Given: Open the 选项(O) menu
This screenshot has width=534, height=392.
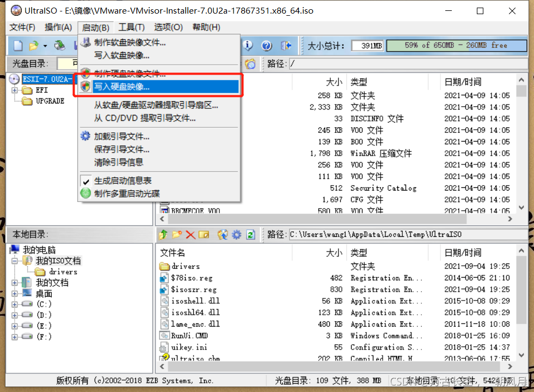Looking at the screenshot, I should [168, 27].
